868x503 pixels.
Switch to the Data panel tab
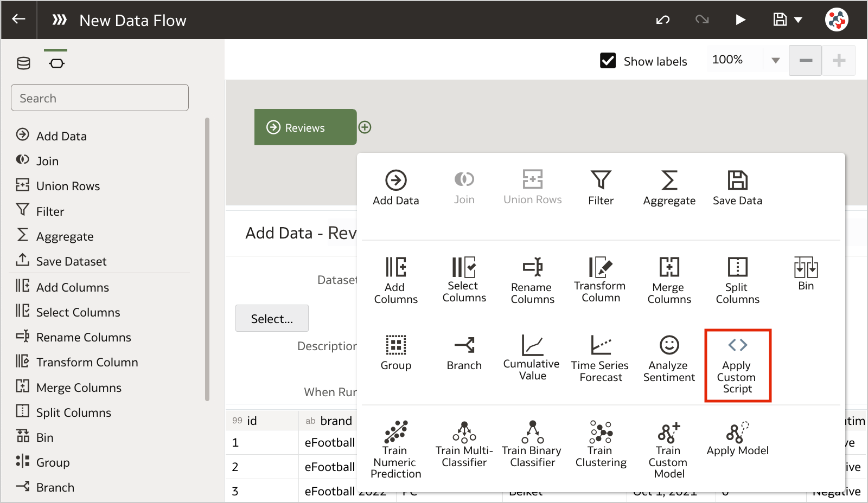(23, 63)
